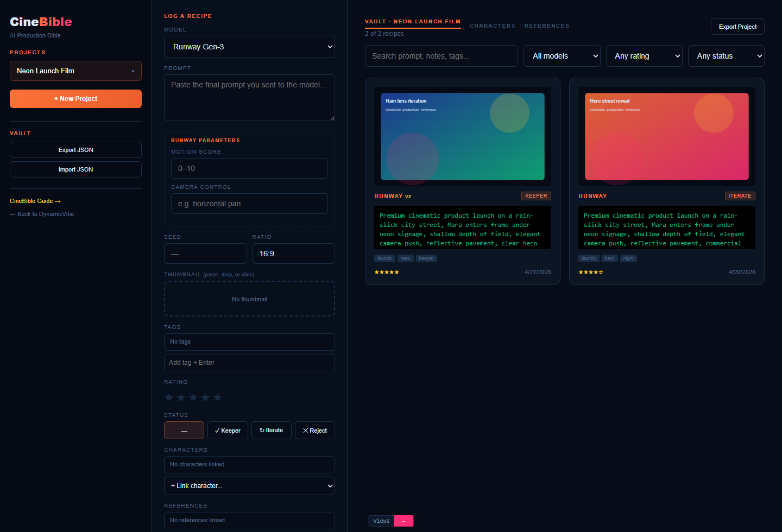782x532 pixels.
Task: Focus the Camera Control field
Action: point(249,204)
